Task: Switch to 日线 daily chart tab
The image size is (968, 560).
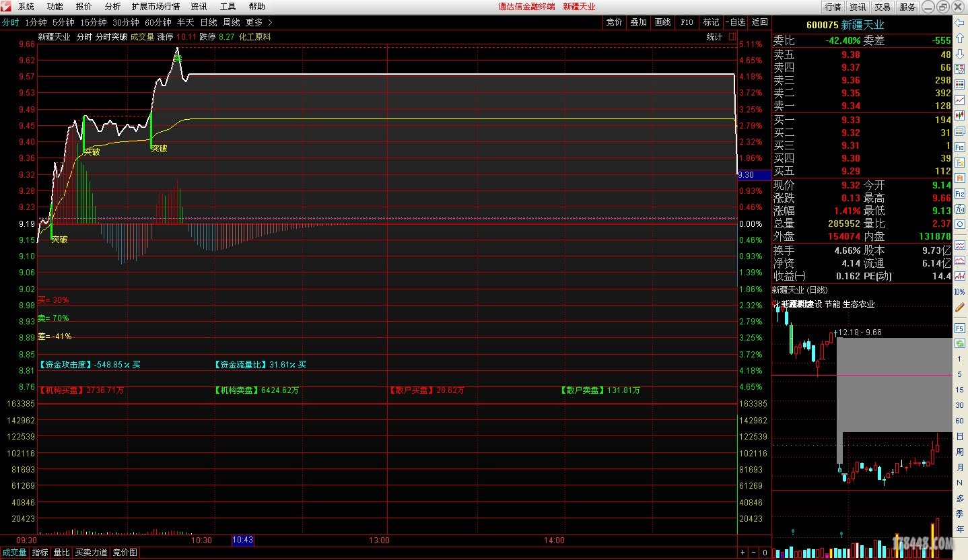Action: click(x=209, y=22)
